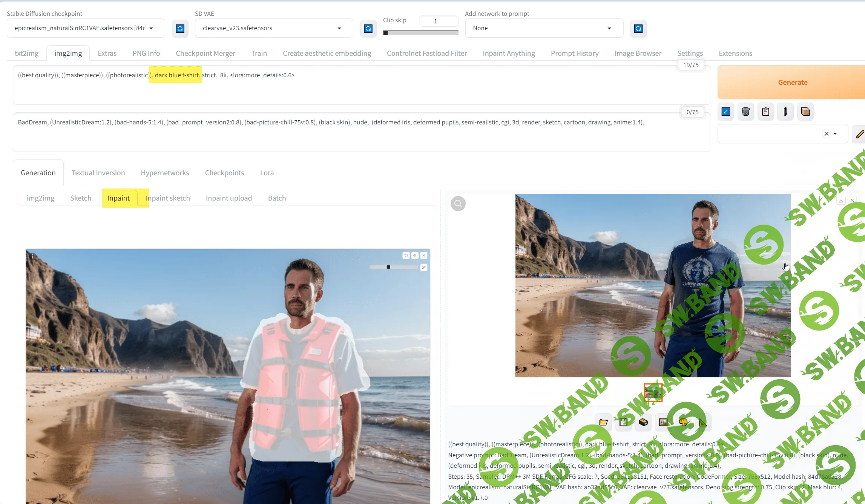The height and width of the screenshot is (504, 865).
Task: Click the clipboard paste styles icon
Action: pyautogui.click(x=765, y=112)
